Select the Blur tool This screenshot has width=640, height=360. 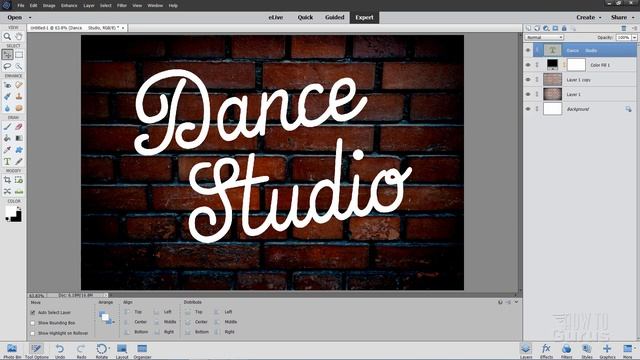[x=7, y=108]
